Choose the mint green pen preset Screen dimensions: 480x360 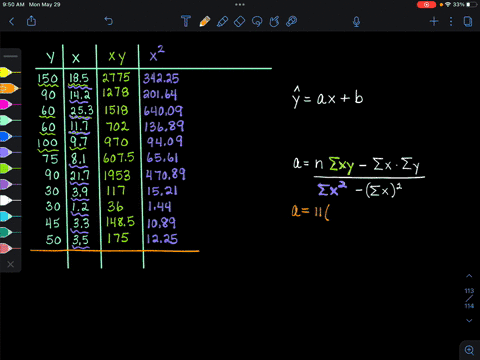tap(10, 120)
